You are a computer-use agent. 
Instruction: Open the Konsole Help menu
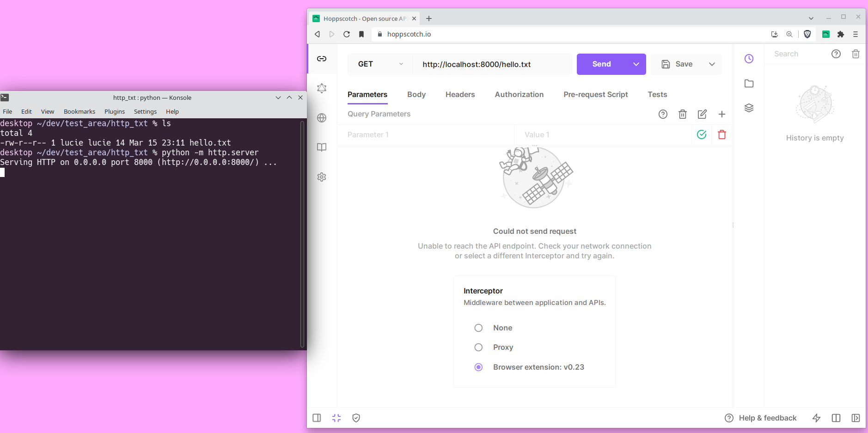[x=172, y=111]
